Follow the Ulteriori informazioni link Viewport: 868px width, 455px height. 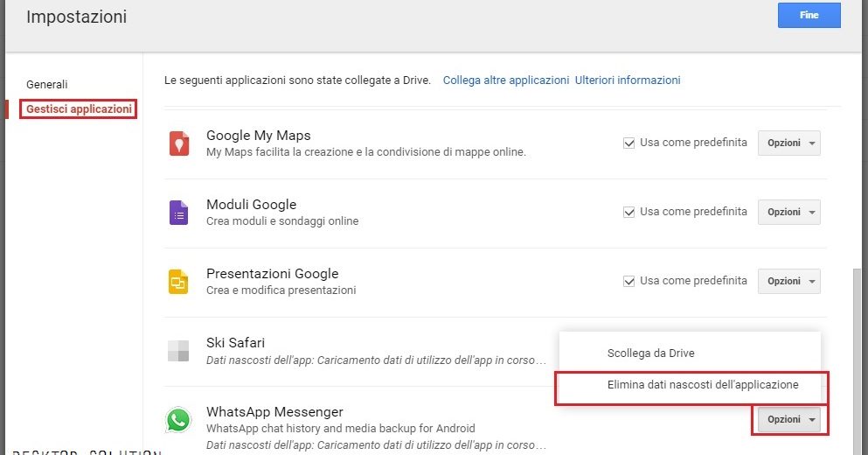coord(627,80)
